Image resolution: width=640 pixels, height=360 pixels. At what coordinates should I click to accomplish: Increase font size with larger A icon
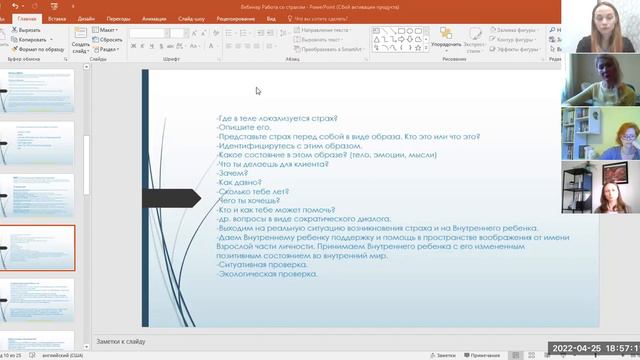tap(194, 33)
